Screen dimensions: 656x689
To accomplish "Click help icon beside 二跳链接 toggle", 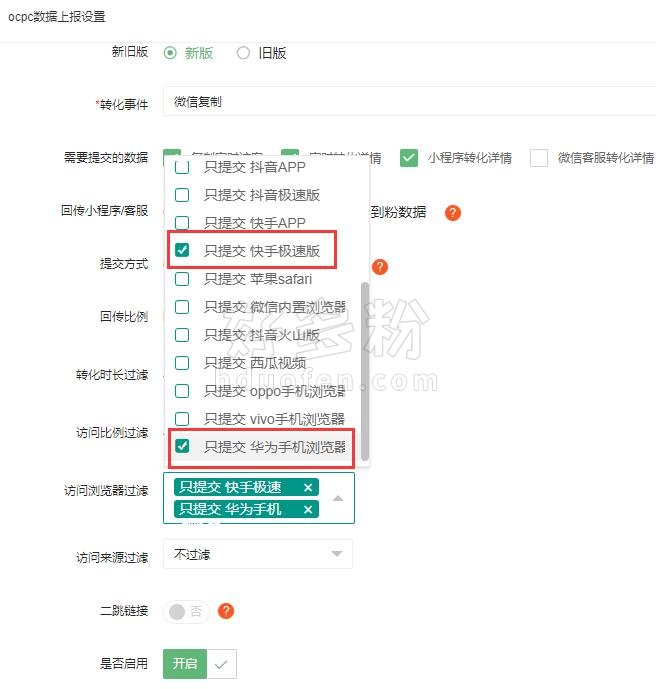I will (x=226, y=611).
